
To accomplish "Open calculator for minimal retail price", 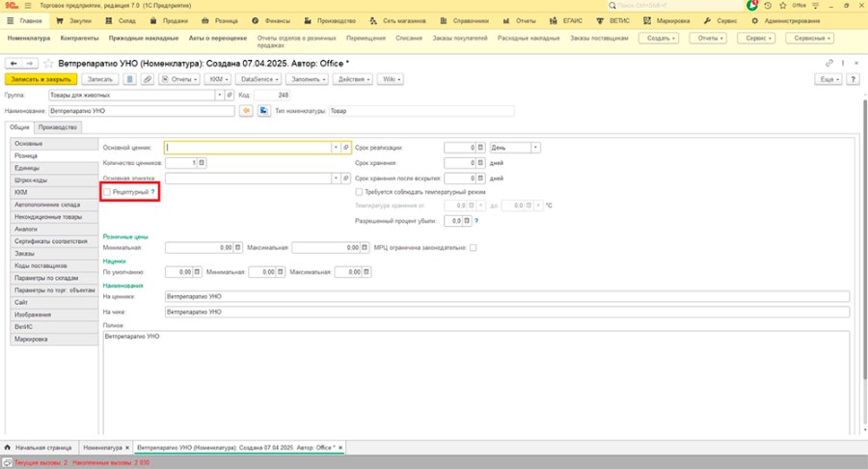I will tap(238, 247).
